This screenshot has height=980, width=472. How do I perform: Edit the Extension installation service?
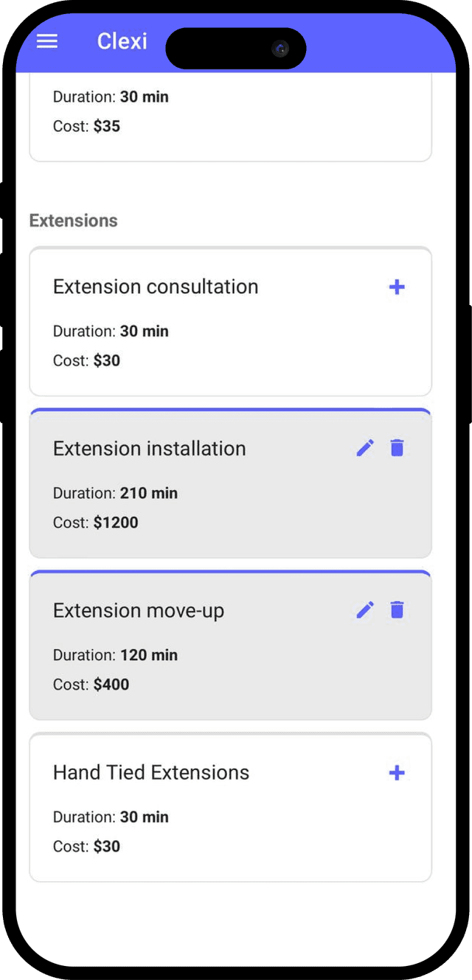click(365, 447)
